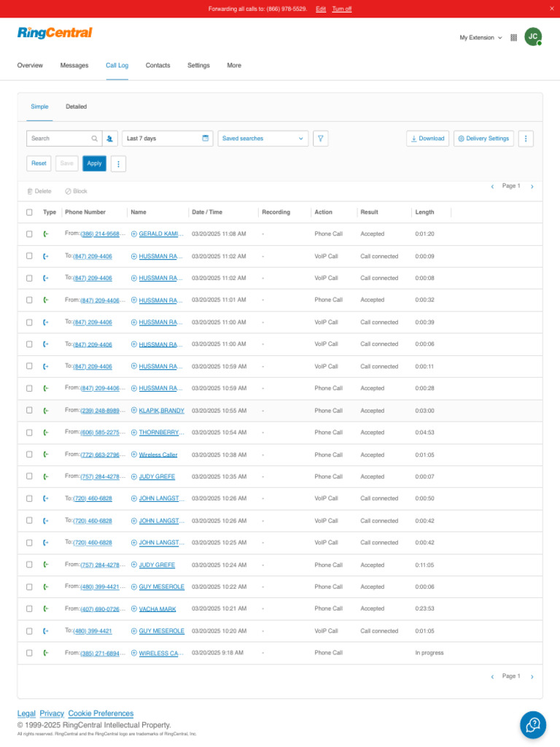Open the help chat bubble icon
Screen dimensions: 560x747
[533, 724]
